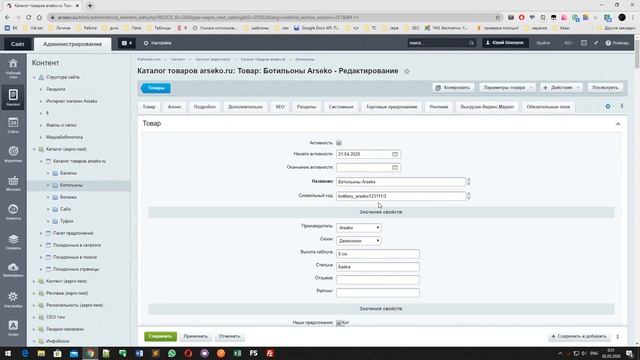Open the Aspro sidebar section
Viewport: 640px width, 360px height.
13,328
